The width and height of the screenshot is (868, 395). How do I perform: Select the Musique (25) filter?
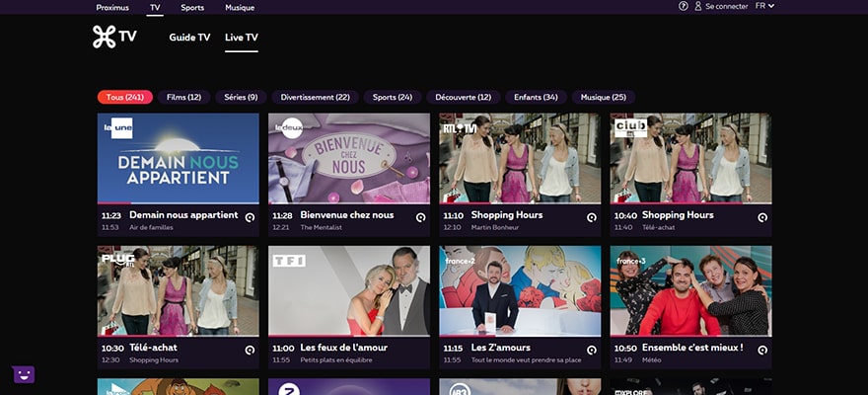coord(604,97)
